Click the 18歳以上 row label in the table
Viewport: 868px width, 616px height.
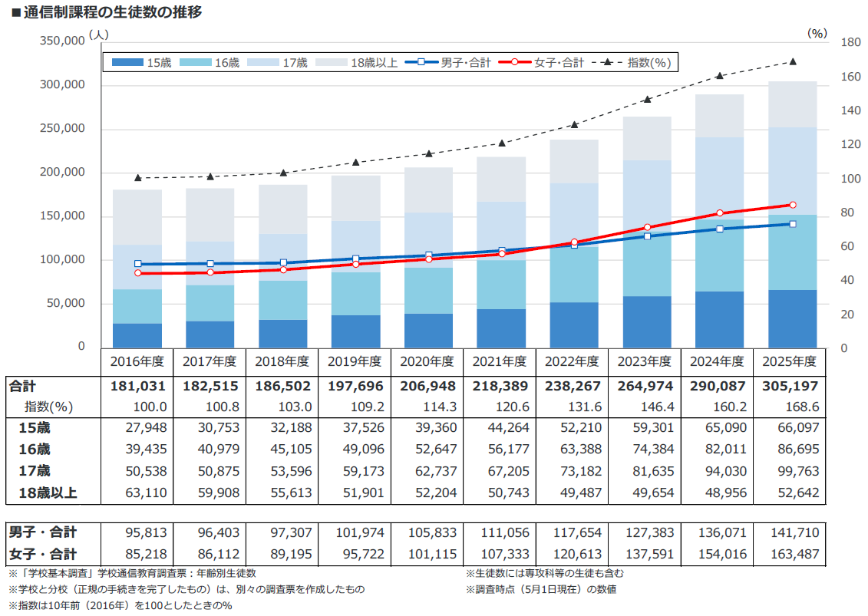point(48,492)
